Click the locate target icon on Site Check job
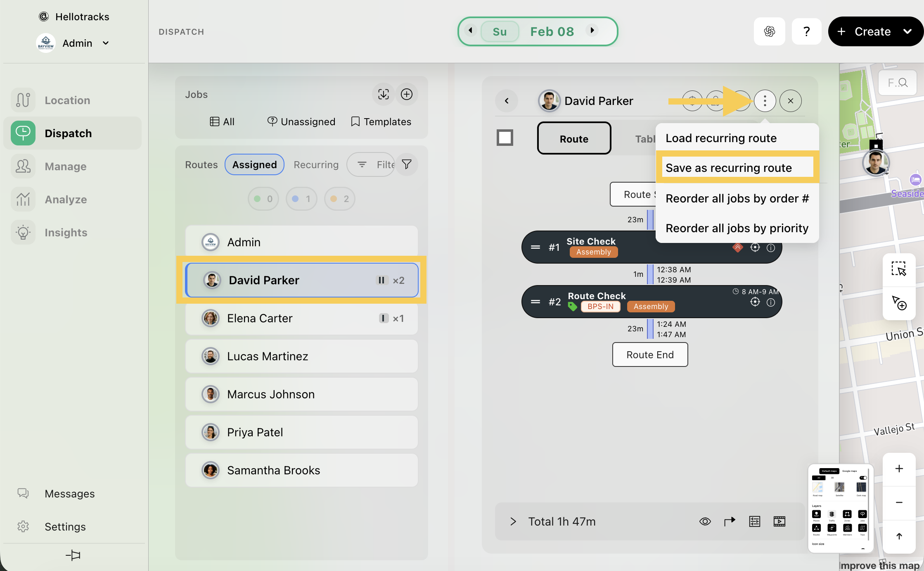 pos(755,247)
